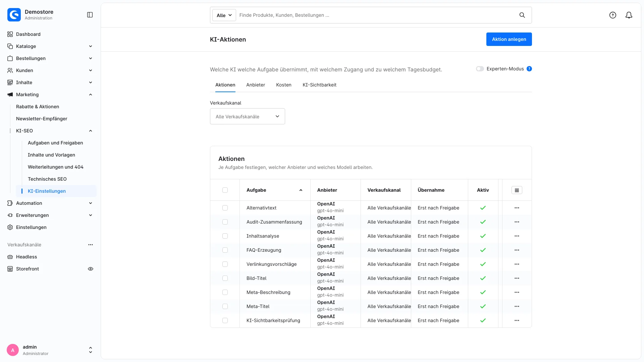Check the select-all checkbox in table header
This screenshot has width=644, height=362.
[x=225, y=190]
